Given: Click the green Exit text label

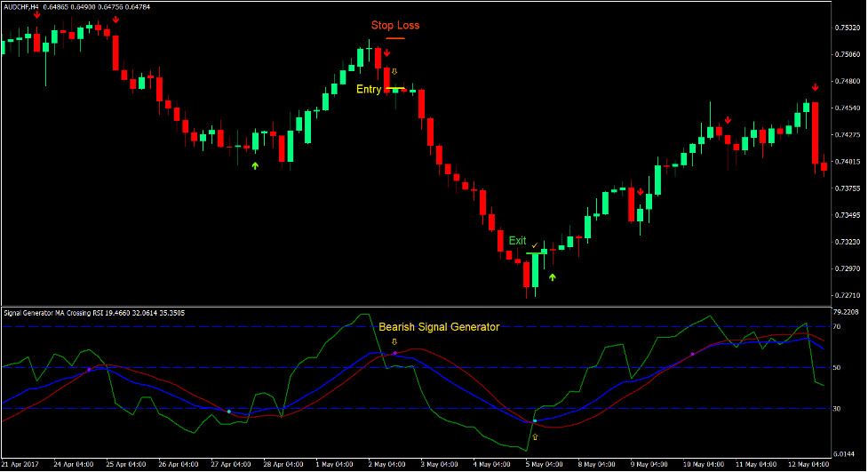Looking at the screenshot, I should [x=517, y=241].
